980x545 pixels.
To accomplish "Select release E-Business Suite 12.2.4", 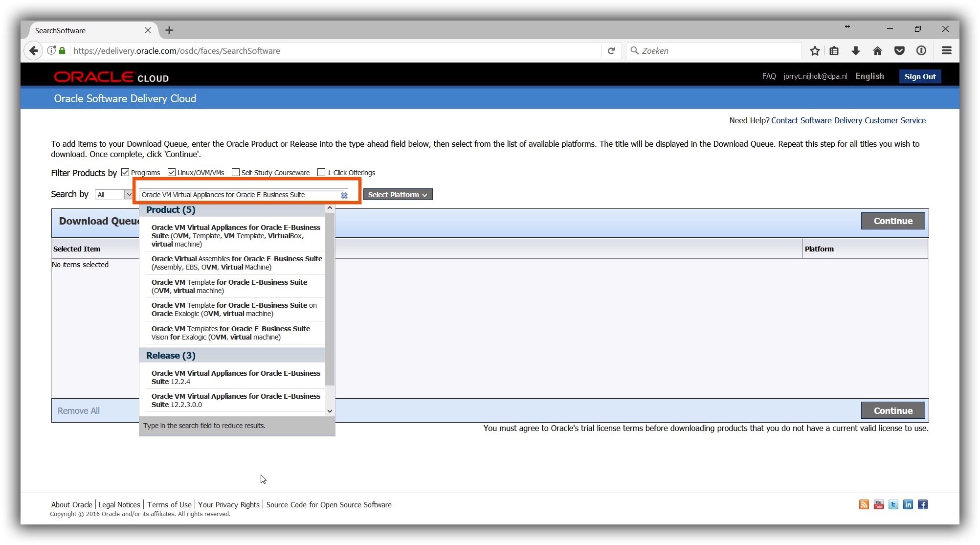I will (236, 377).
